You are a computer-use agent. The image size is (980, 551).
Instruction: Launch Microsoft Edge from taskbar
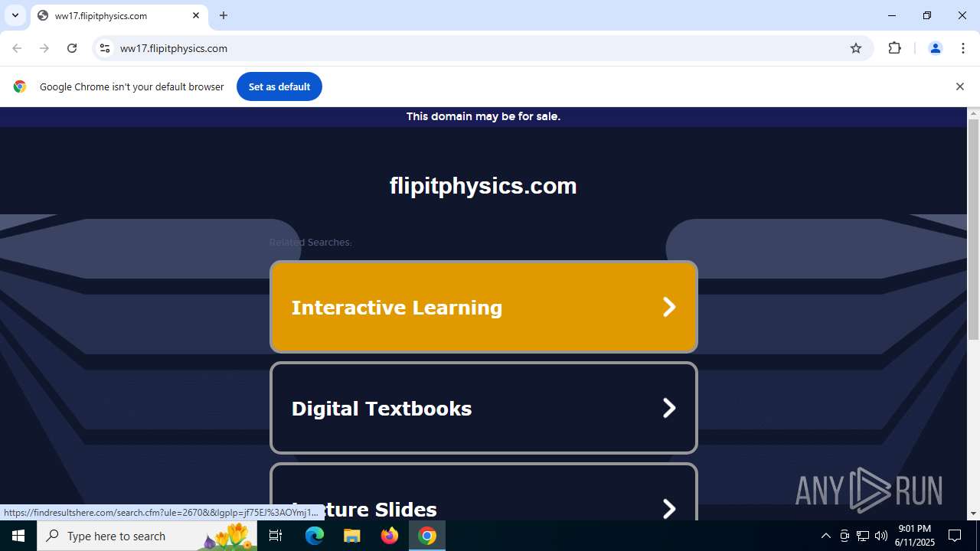[x=315, y=536]
